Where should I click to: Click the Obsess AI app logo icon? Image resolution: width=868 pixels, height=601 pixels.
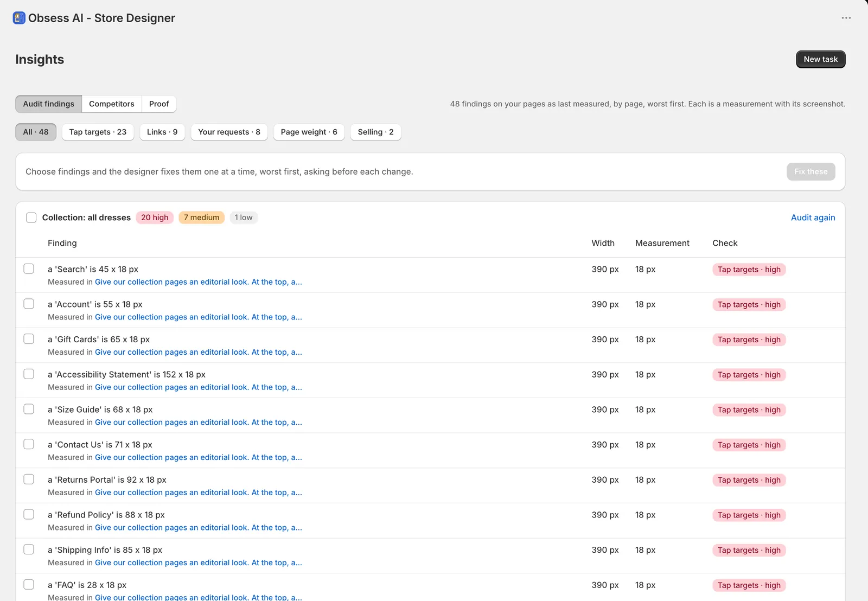click(19, 18)
